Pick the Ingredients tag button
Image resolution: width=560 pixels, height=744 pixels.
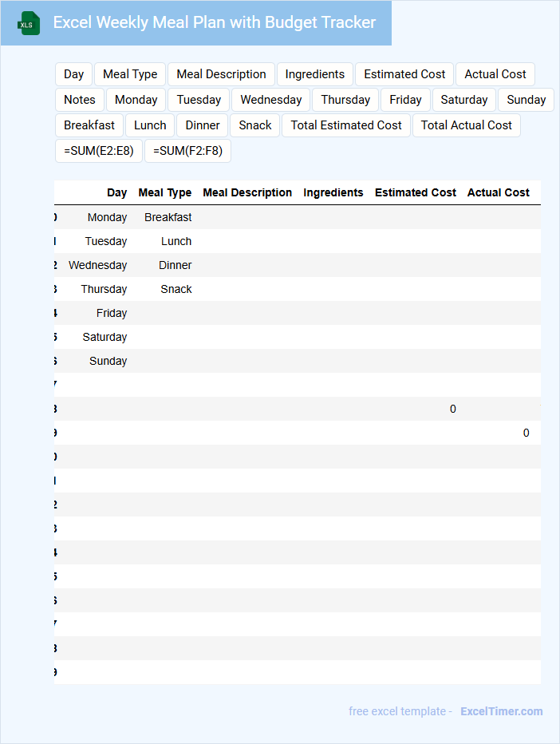pyautogui.click(x=315, y=74)
